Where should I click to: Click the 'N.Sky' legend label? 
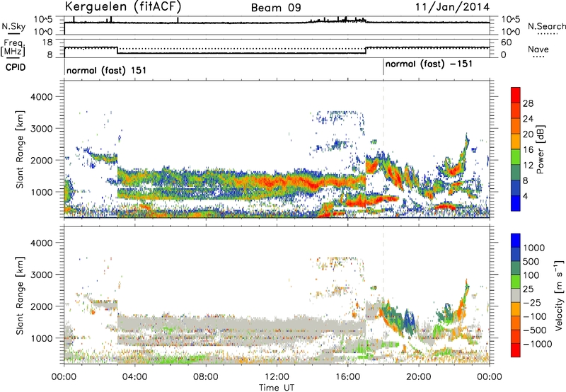pos(13,26)
